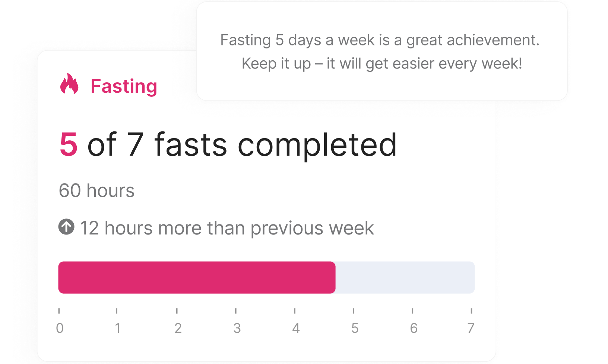
Task: Click the "Fasting 5 days a week" tooltip line
Action: click(380, 40)
